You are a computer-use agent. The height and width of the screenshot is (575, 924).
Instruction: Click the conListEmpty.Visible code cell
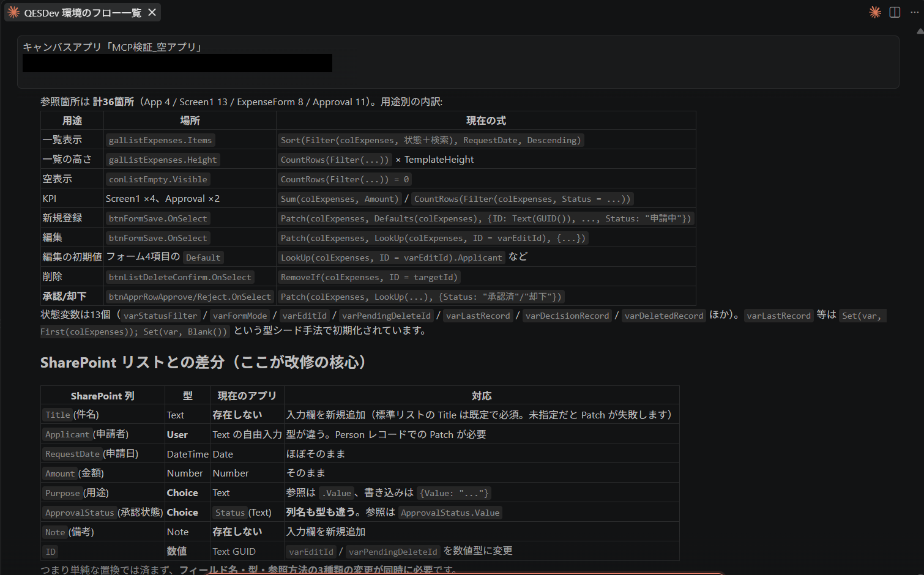(158, 179)
